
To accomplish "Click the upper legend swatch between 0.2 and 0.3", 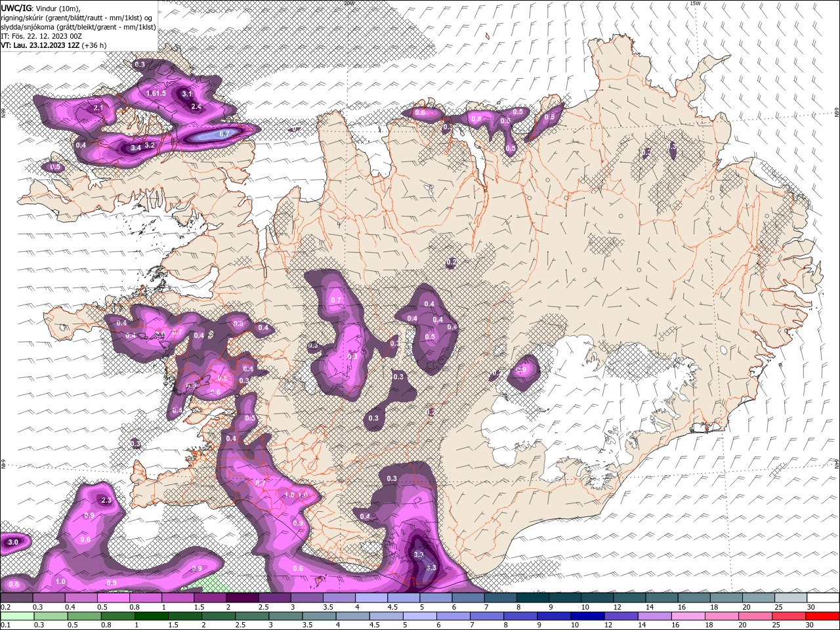I will point(16,597).
